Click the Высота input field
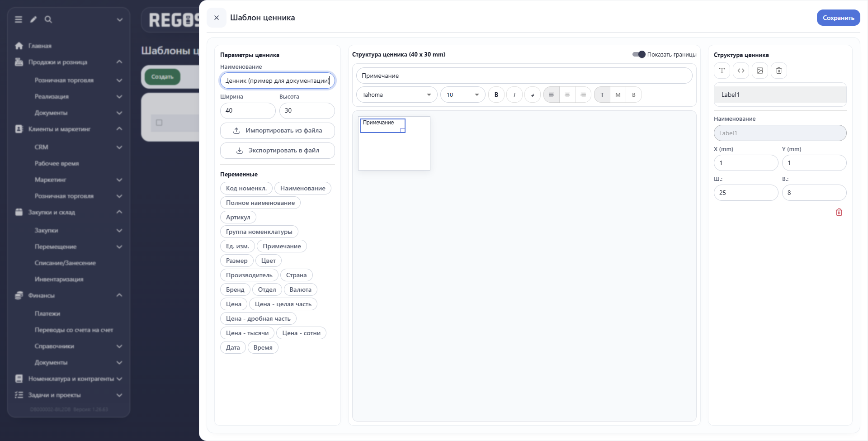The width and height of the screenshot is (868, 441). 307,110
